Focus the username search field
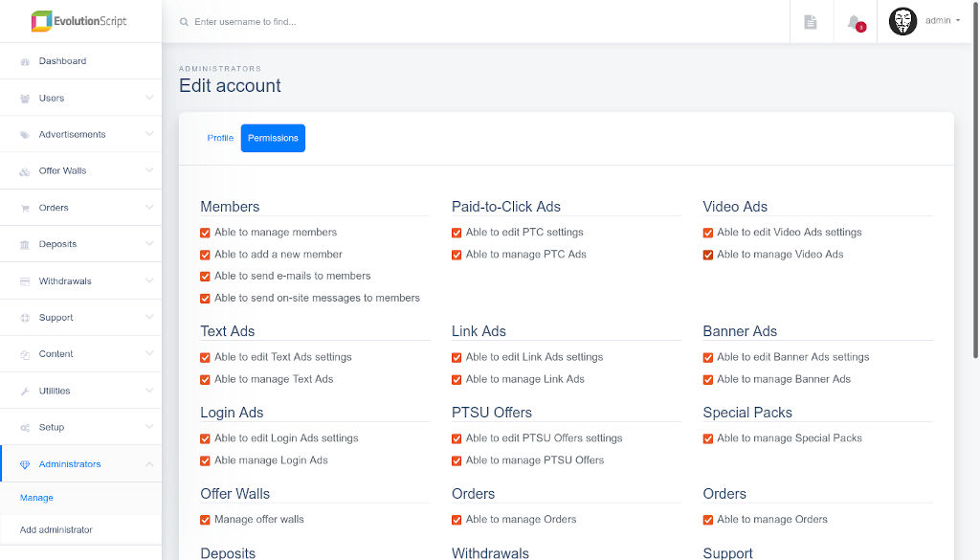The image size is (980, 560). (383, 21)
